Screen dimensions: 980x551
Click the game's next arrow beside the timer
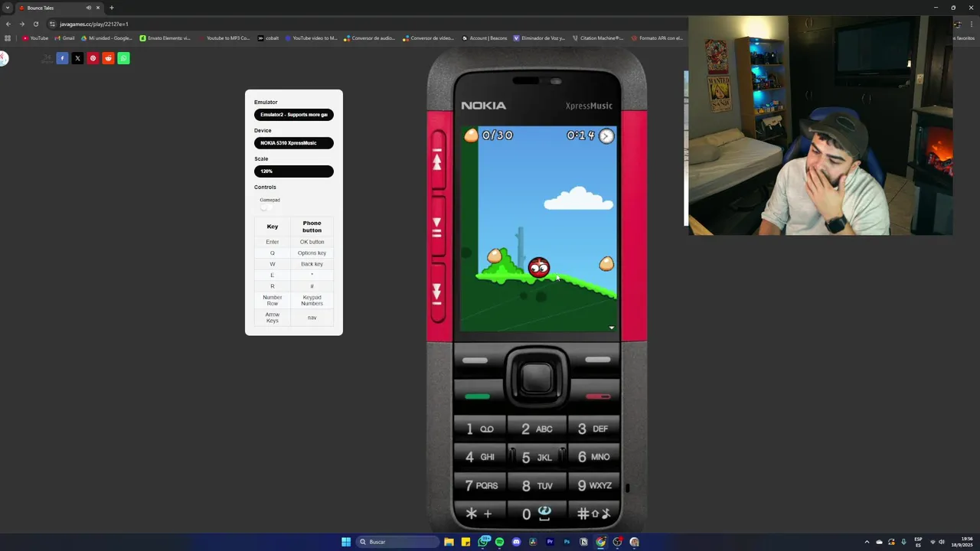(606, 136)
